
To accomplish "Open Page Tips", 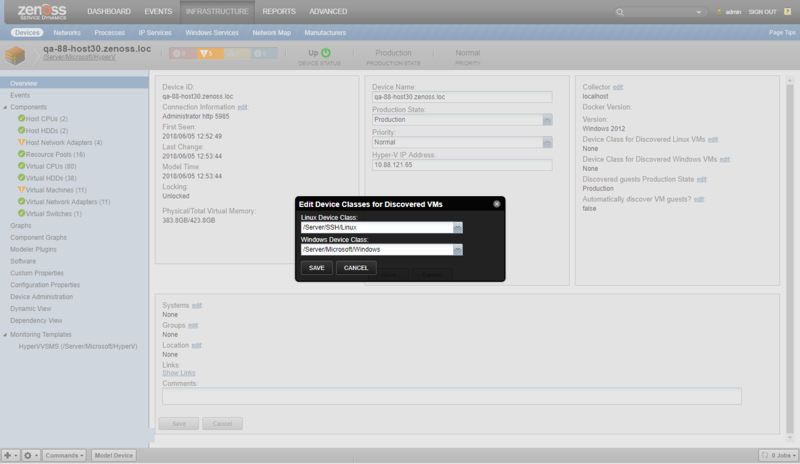I will (x=782, y=33).
